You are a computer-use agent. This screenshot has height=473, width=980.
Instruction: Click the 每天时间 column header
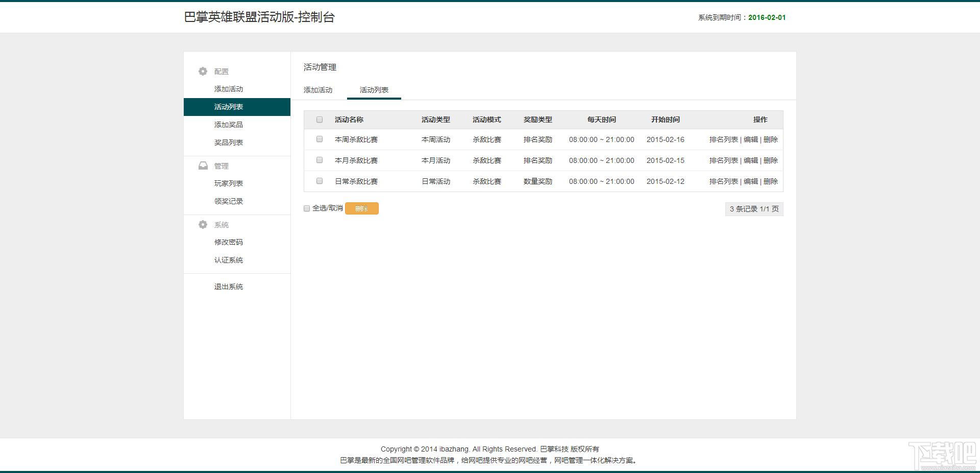pyautogui.click(x=602, y=120)
